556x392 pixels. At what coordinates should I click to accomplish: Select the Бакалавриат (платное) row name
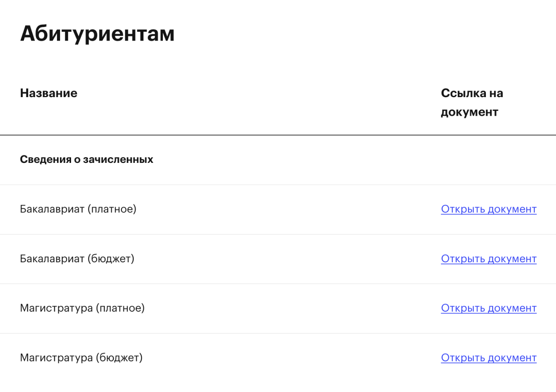pos(78,209)
